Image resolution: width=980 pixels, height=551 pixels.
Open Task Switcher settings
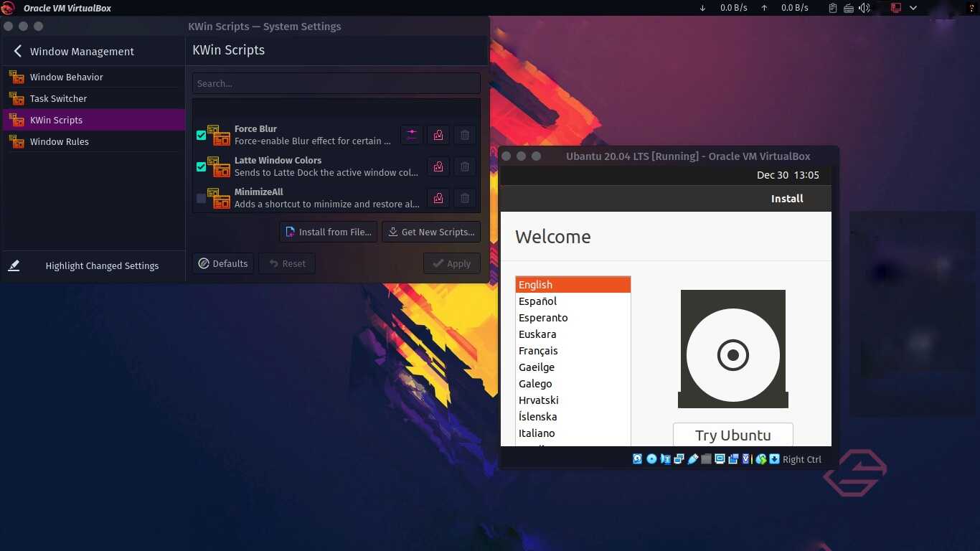(x=93, y=98)
